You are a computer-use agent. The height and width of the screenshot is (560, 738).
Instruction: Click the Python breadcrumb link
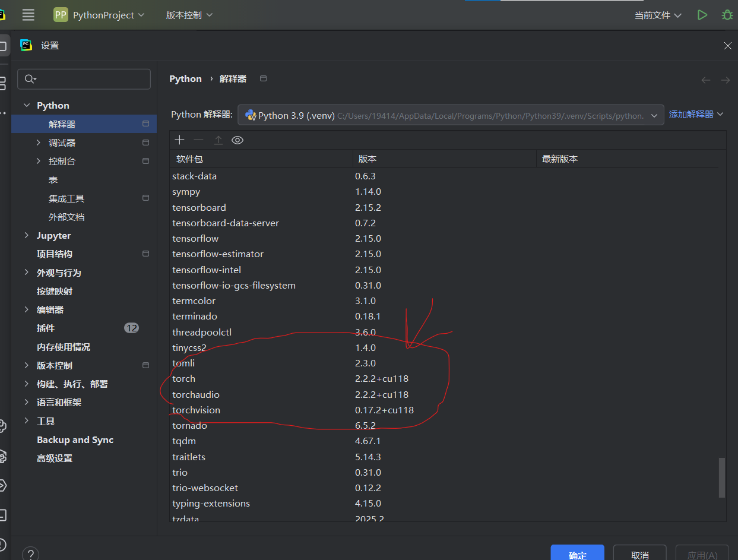pos(185,78)
